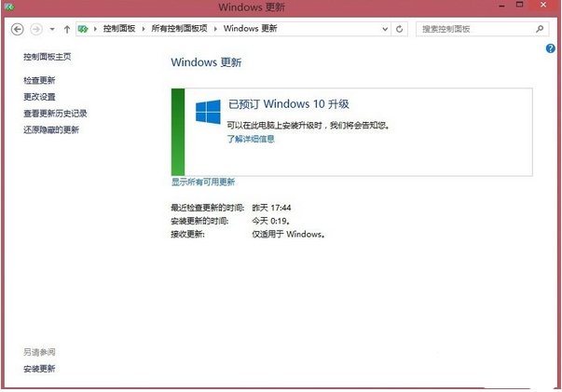Image resolution: width=562 pixels, height=392 pixels.
Task: Expand chevron before 控制面板 breadcrumb
Action: pos(95,29)
